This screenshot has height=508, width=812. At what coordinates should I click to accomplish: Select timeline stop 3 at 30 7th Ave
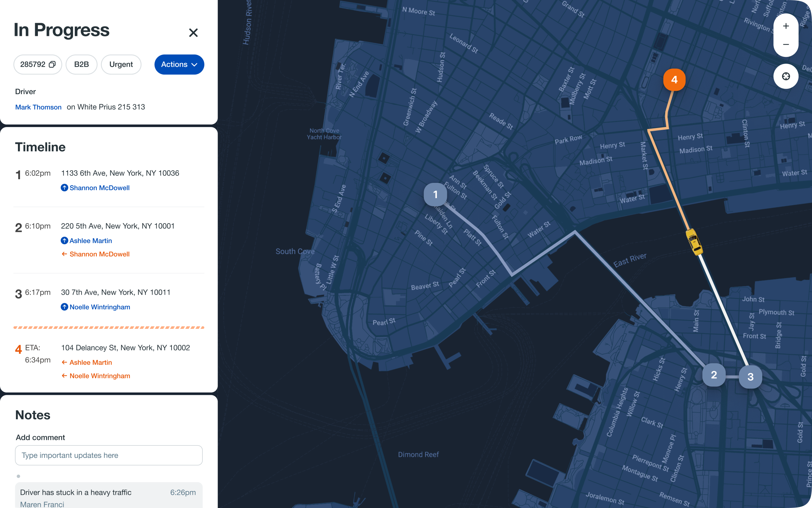pos(115,293)
